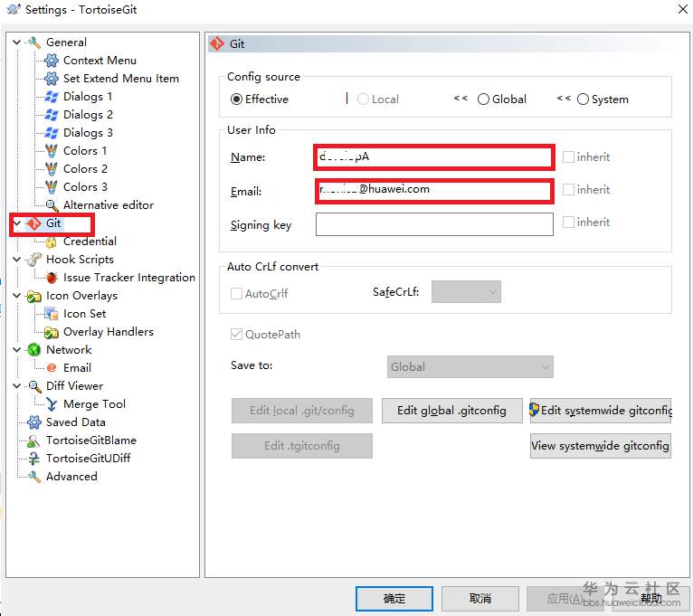Click the Alternative editor magnifier icon
This screenshot has width=693, height=616.
[52, 205]
